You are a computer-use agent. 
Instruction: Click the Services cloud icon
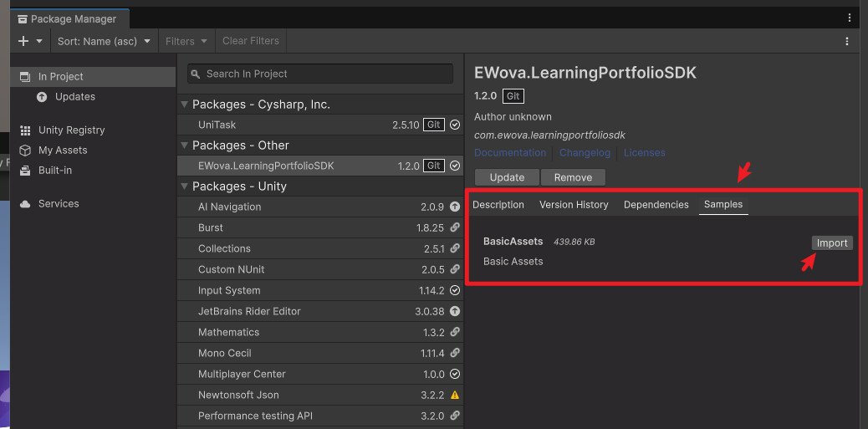point(25,204)
